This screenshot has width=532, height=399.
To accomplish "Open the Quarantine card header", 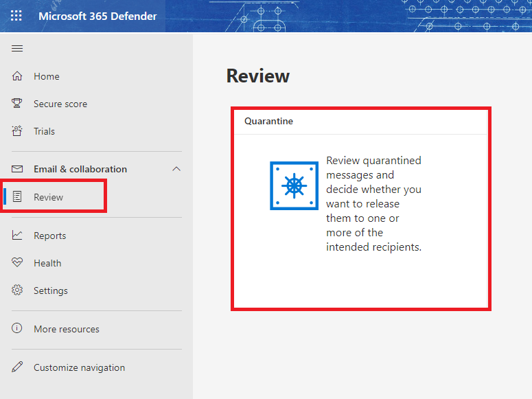I will click(268, 121).
